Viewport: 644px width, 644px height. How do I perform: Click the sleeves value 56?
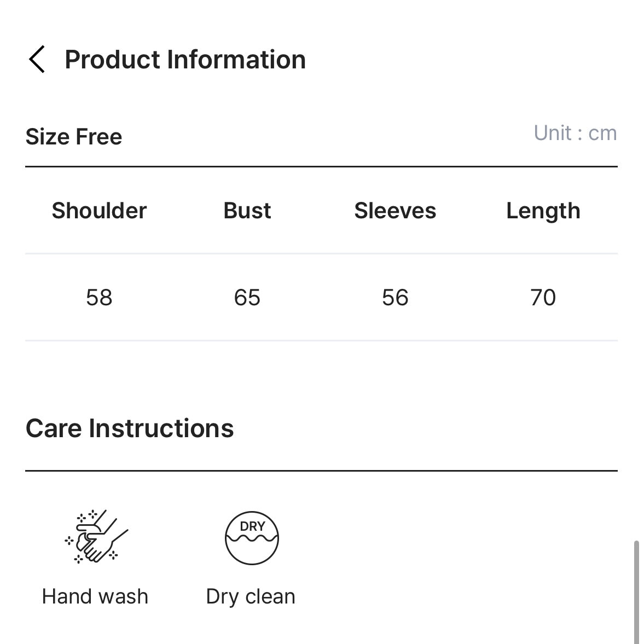click(x=395, y=298)
